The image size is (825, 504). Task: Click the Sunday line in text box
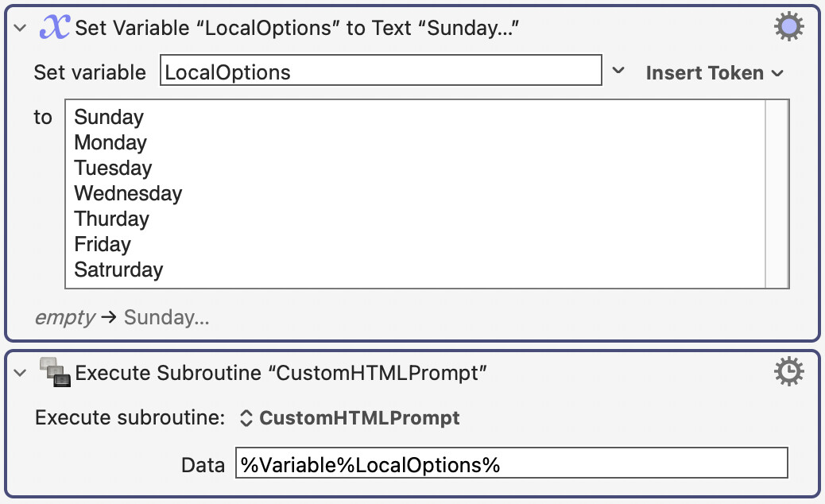109,118
